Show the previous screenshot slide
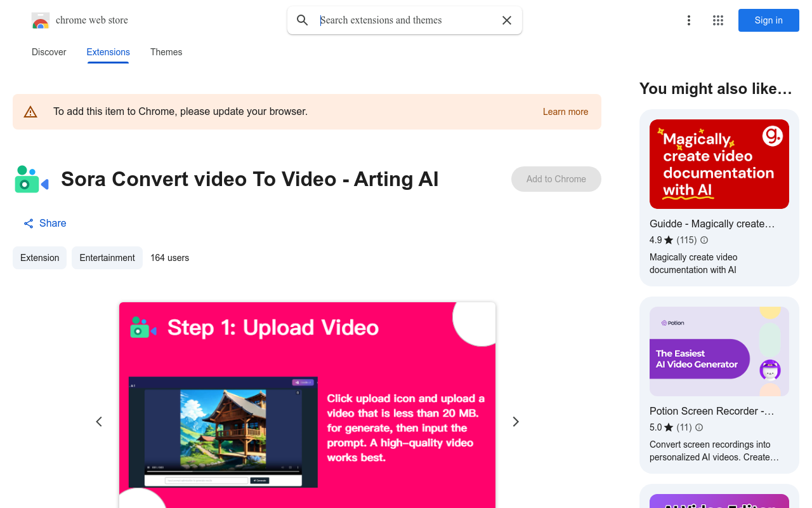Viewport: 812px width, 508px height. 99,422
